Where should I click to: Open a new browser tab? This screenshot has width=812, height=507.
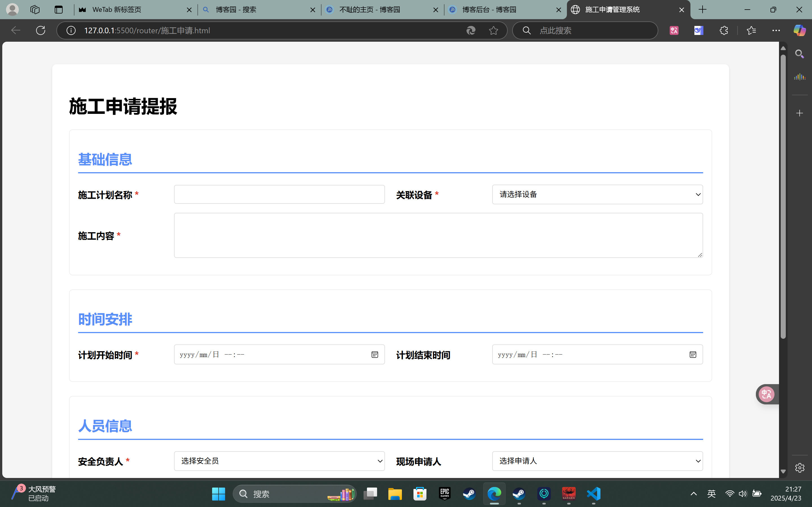pos(702,10)
